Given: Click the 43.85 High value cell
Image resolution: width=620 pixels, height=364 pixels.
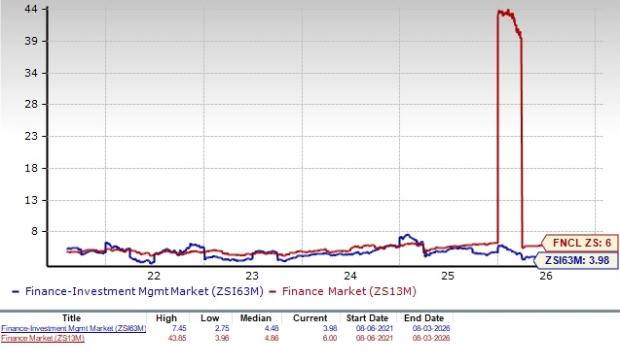Looking at the screenshot, I should click(177, 338).
